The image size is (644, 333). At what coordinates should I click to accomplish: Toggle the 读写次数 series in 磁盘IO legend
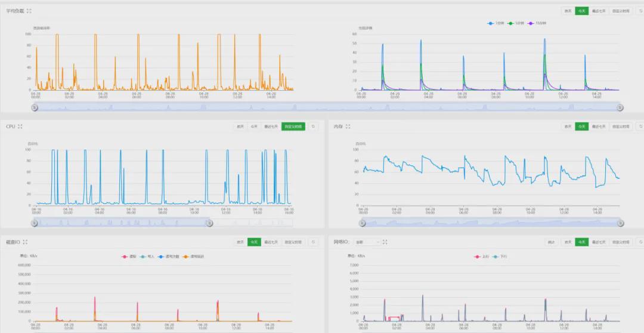click(x=168, y=257)
